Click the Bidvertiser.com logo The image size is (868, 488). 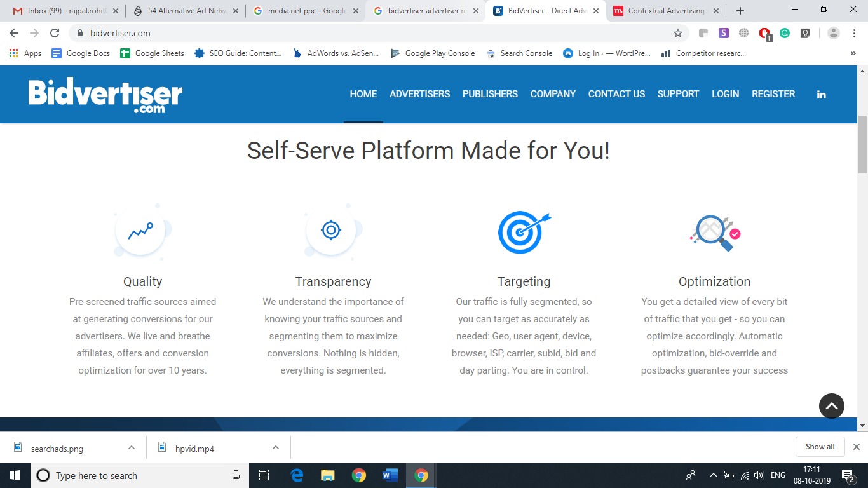click(x=105, y=96)
